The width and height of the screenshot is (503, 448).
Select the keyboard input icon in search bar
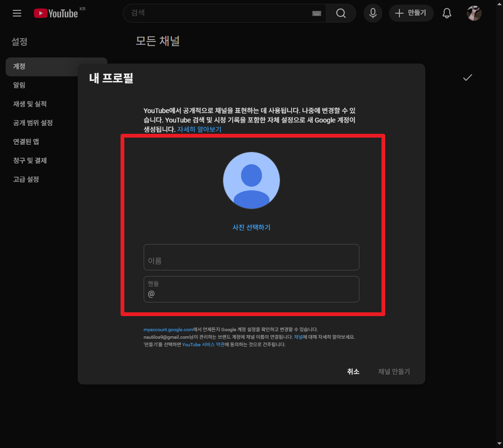316,13
